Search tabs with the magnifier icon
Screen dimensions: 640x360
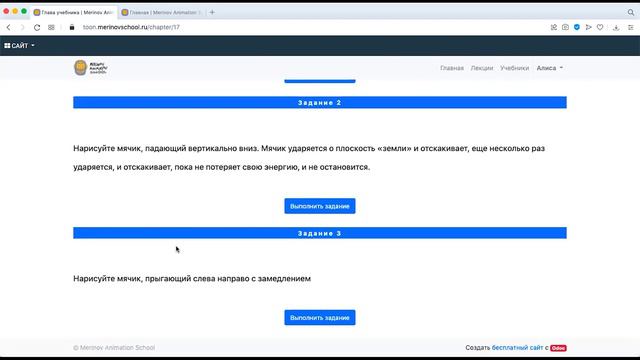point(631,13)
